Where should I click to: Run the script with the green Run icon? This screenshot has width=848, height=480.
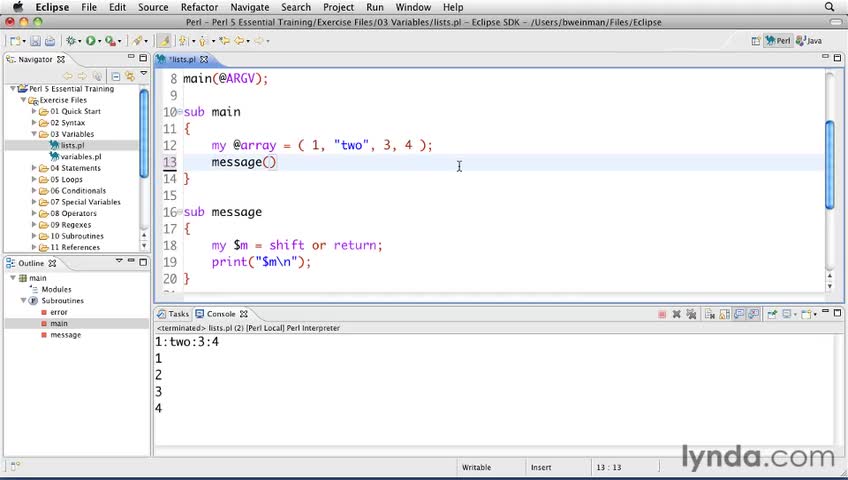(x=90, y=41)
